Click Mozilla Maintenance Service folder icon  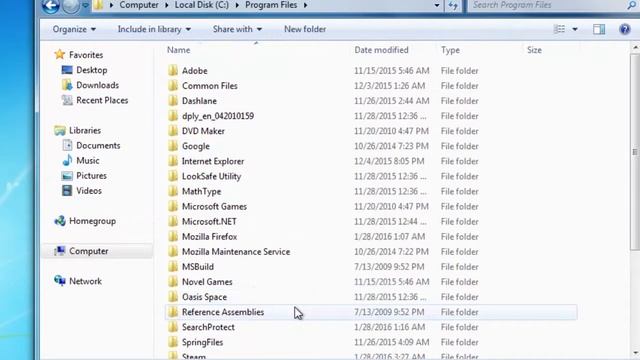173,252
